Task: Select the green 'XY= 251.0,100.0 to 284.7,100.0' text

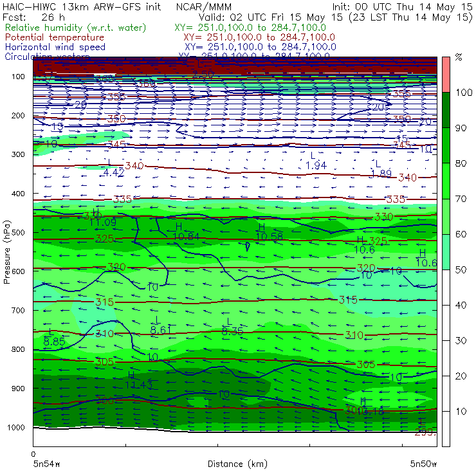Action: (x=250, y=28)
